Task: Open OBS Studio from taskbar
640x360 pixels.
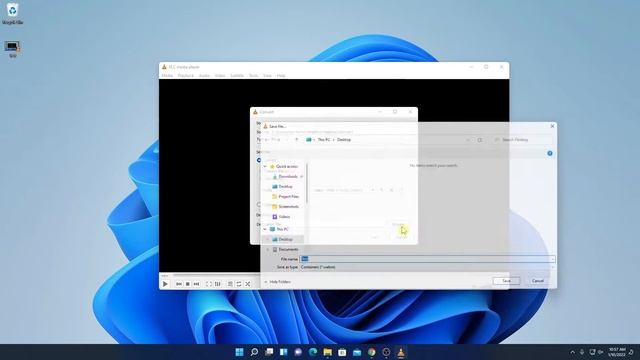Action: tap(386, 352)
